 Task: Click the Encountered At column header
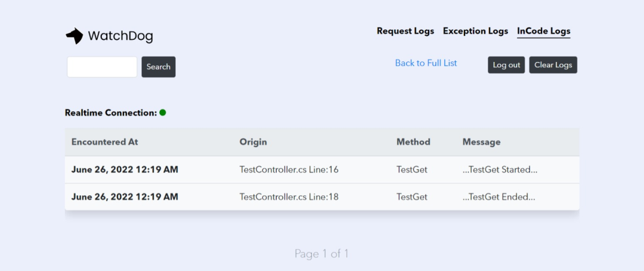[105, 142]
